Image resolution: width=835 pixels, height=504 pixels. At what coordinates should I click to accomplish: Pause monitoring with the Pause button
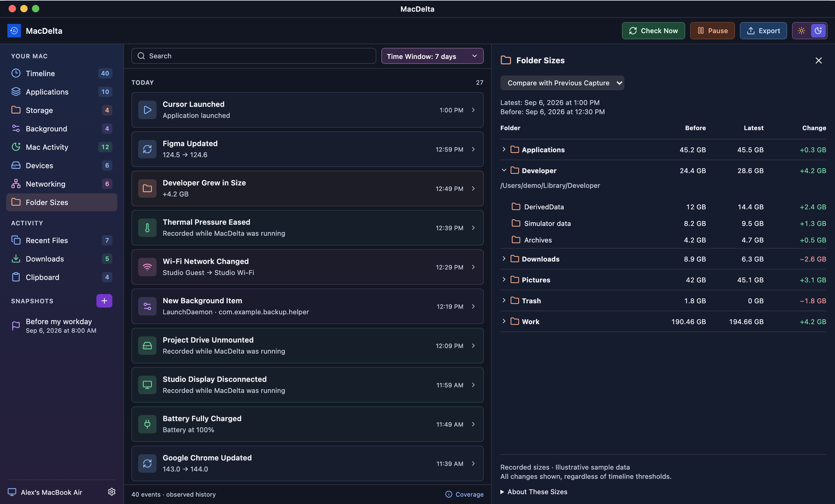point(712,31)
